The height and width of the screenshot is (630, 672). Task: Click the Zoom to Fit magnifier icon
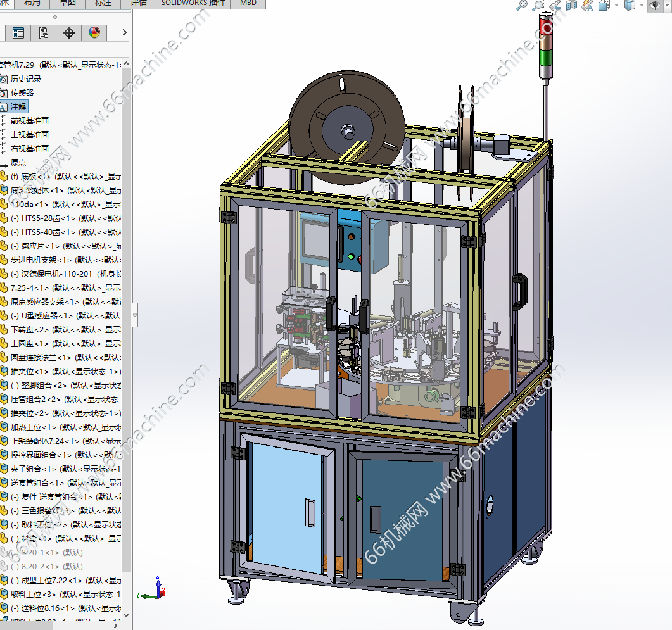point(522,5)
